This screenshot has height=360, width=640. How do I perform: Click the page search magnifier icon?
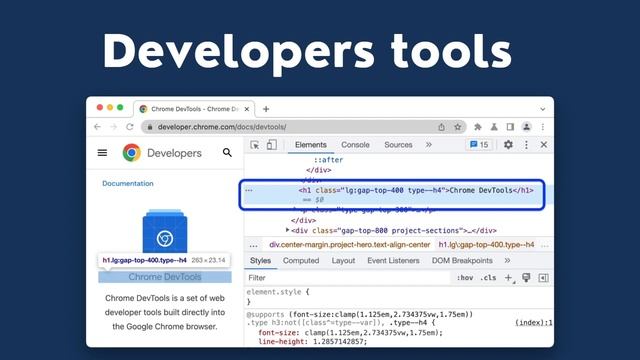tap(227, 153)
